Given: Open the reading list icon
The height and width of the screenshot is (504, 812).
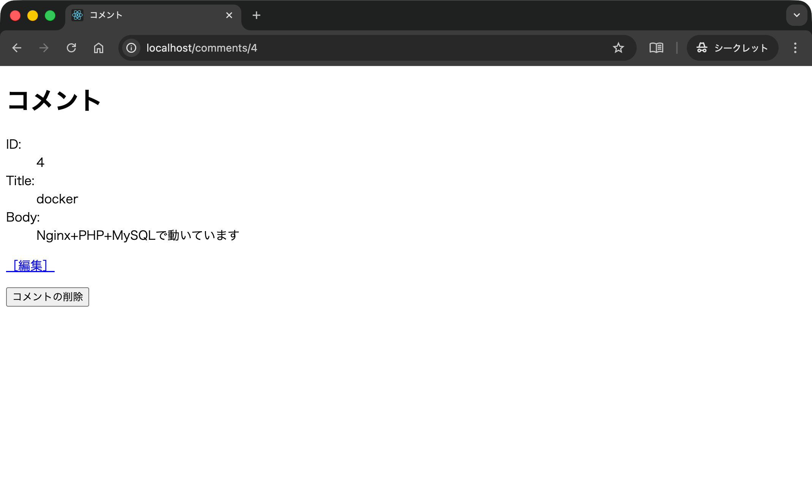Looking at the screenshot, I should coord(656,48).
